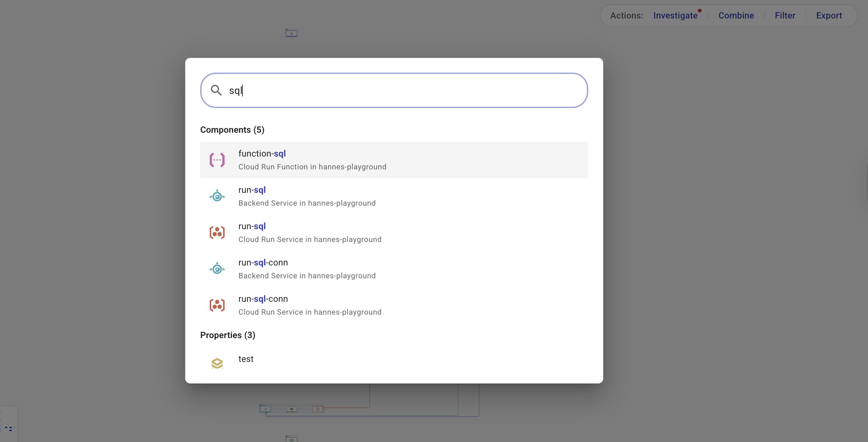Viewport: 868px width, 442px height.
Task: Click the Cloud Run Function icon beside function-sql
Action: click(217, 160)
